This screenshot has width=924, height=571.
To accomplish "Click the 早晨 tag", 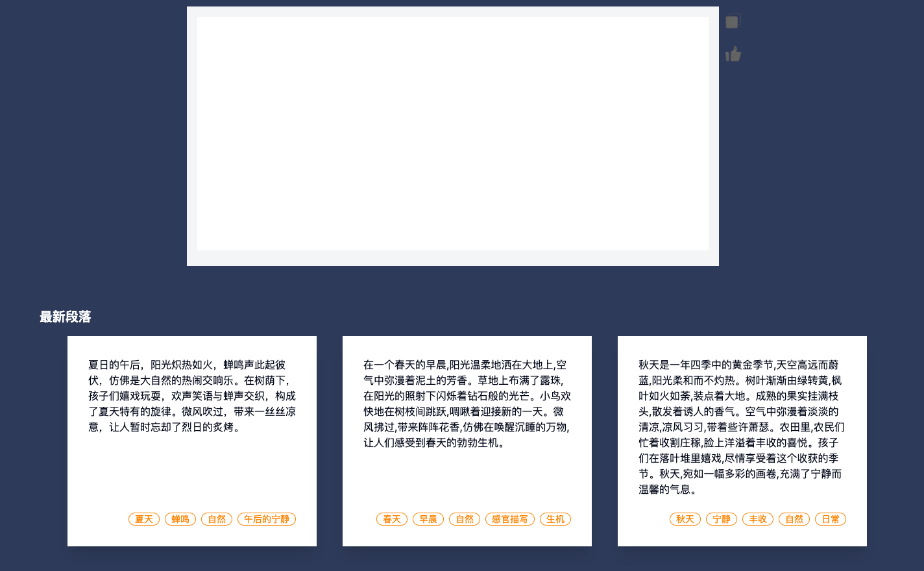I will click(x=428, y=519).
